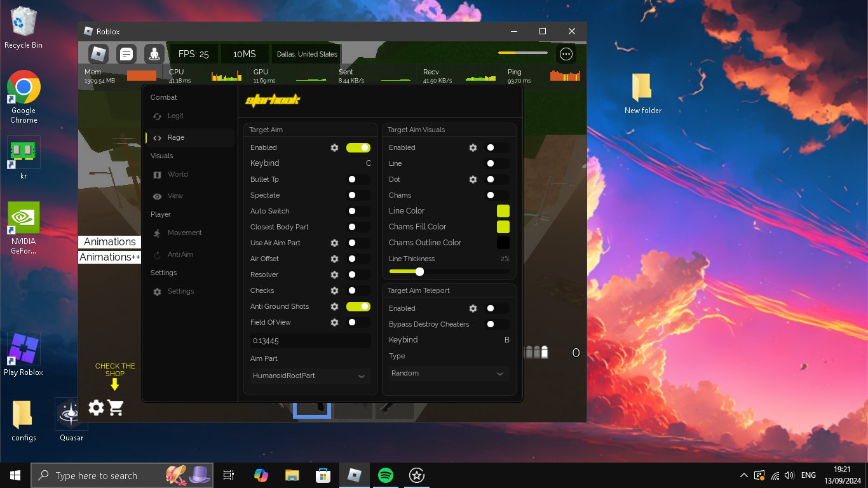This screenshot has height=488, width=868.
Task: Open the Settings tab with gear in sidebar
Action: click(x=190, y=291)
